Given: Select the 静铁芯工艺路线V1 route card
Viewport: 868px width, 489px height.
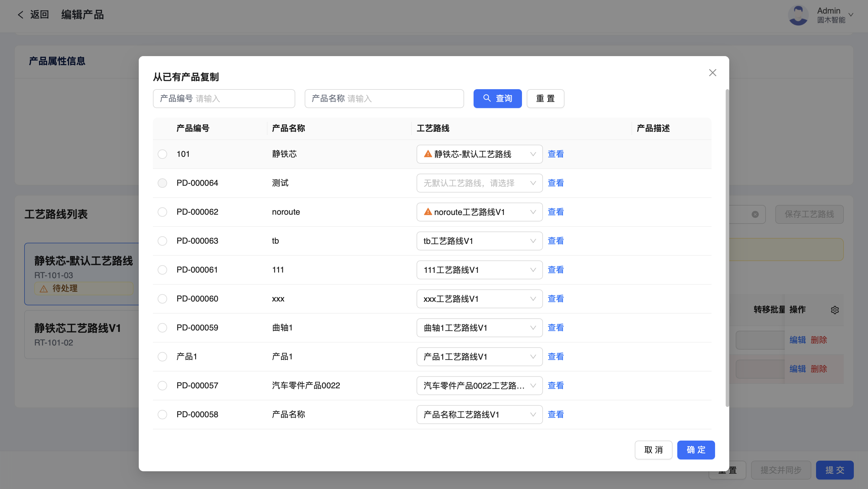Looking at the screenshot, I should pyautogui.click(x=82, y=335).
